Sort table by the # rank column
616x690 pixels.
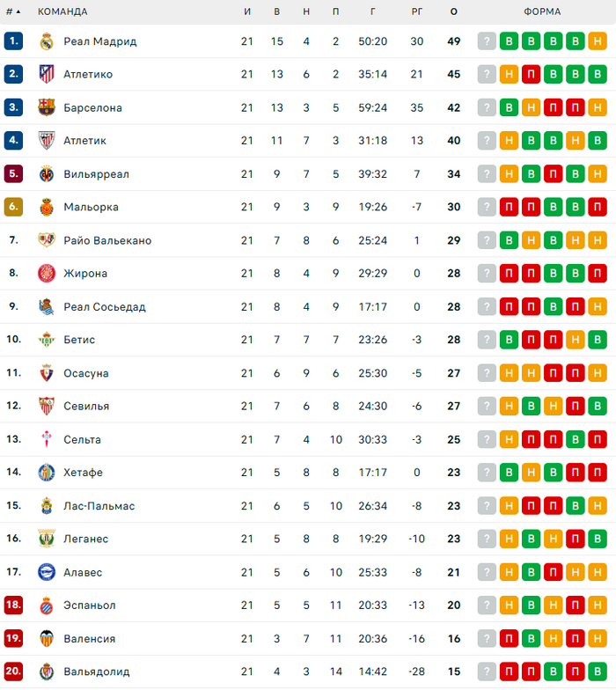(x=12, y=12)
